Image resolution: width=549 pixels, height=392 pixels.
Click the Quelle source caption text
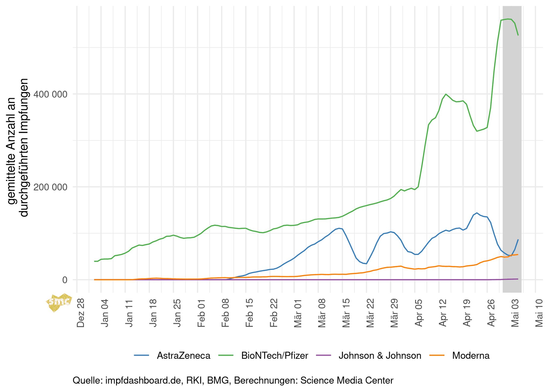[x=233, y=380]
